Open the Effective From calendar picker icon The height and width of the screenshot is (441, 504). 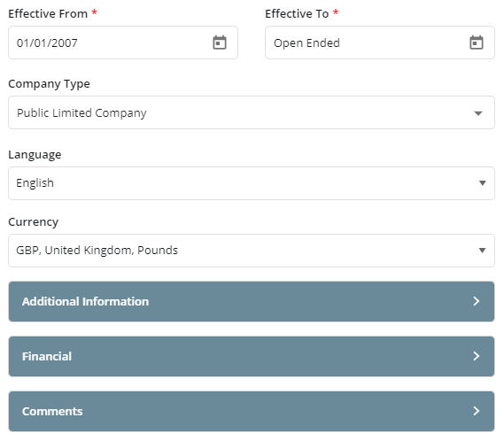pyautogui.click(x=220, y=43)
